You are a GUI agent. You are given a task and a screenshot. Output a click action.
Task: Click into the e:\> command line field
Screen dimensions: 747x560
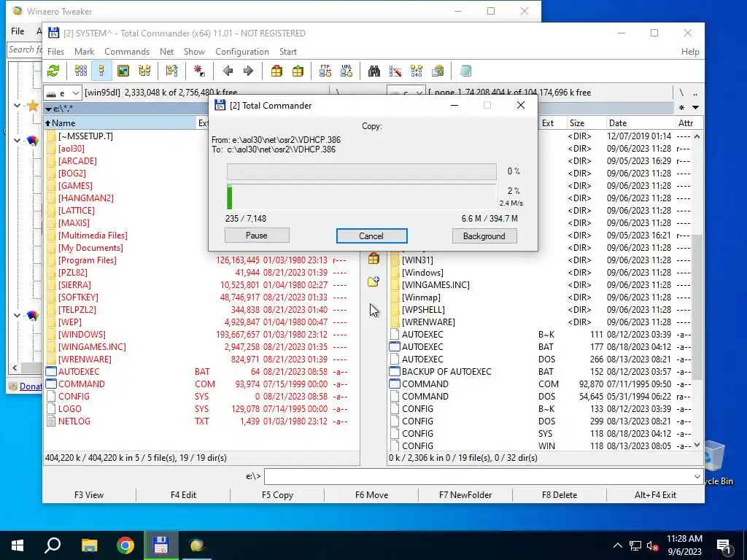pos(479,476)
